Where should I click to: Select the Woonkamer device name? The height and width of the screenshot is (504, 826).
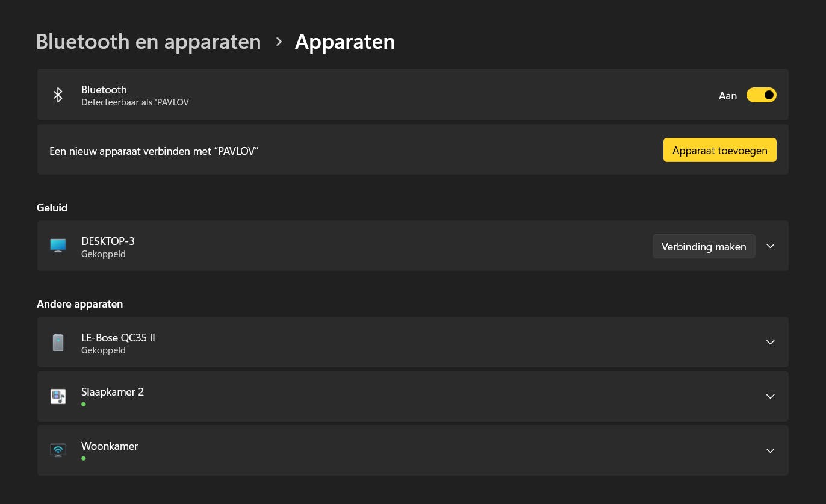110,446
